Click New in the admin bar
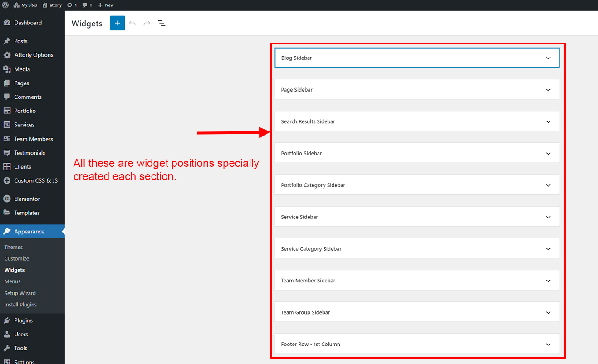Screen dimensions: 598x364 pos(106,5)
